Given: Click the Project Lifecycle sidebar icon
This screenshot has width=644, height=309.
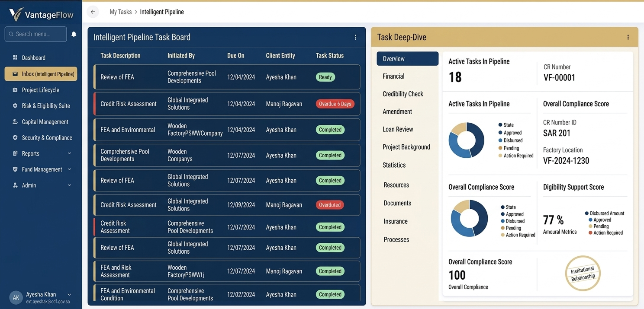Looking at the screenshot, I should pyautogui.click(x=15, y=90).
